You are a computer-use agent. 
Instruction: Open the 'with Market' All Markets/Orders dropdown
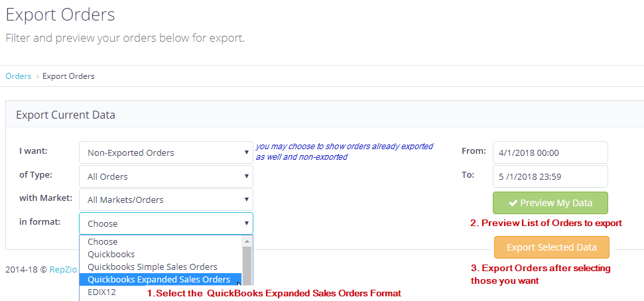click(166, 200)
